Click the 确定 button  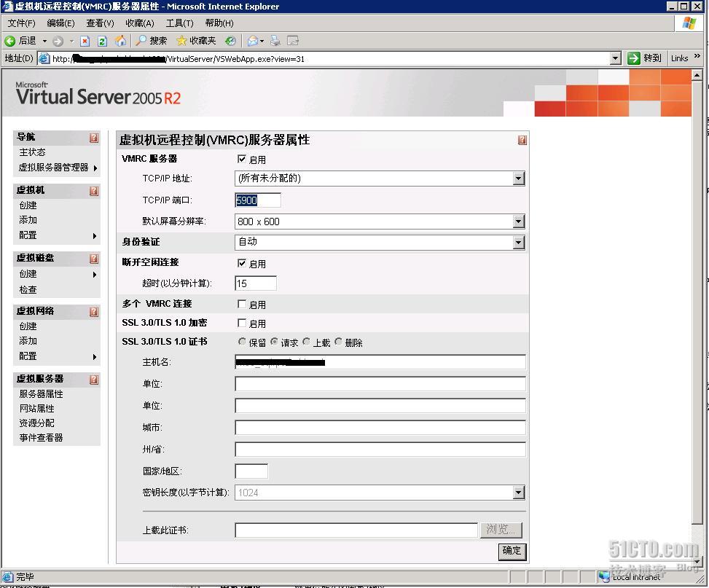tap(512, 552)
